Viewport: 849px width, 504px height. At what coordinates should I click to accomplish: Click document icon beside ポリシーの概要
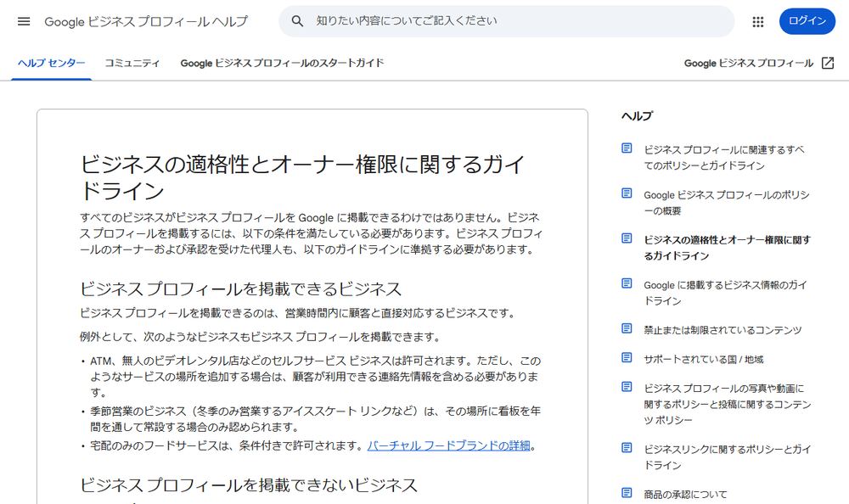tap(627, 193)
